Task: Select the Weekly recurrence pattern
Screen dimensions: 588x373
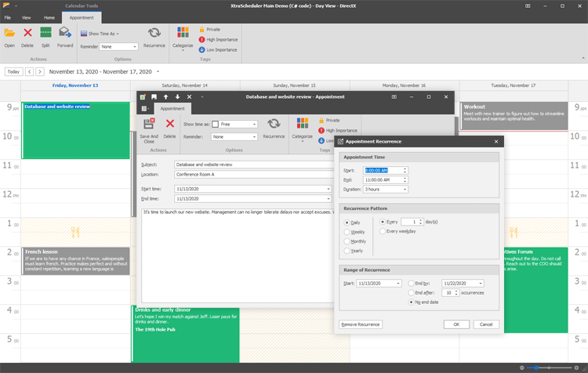Action: coord(347,232)
